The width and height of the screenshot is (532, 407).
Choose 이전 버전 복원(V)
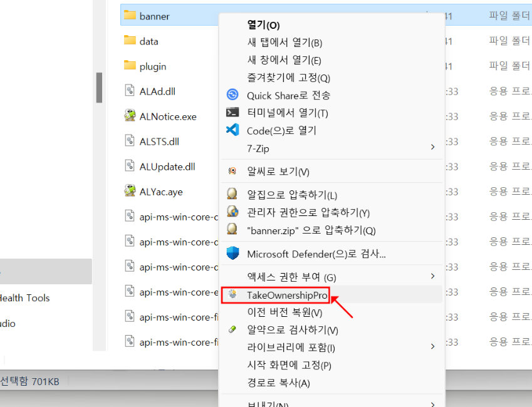click(x=332, y=312)
